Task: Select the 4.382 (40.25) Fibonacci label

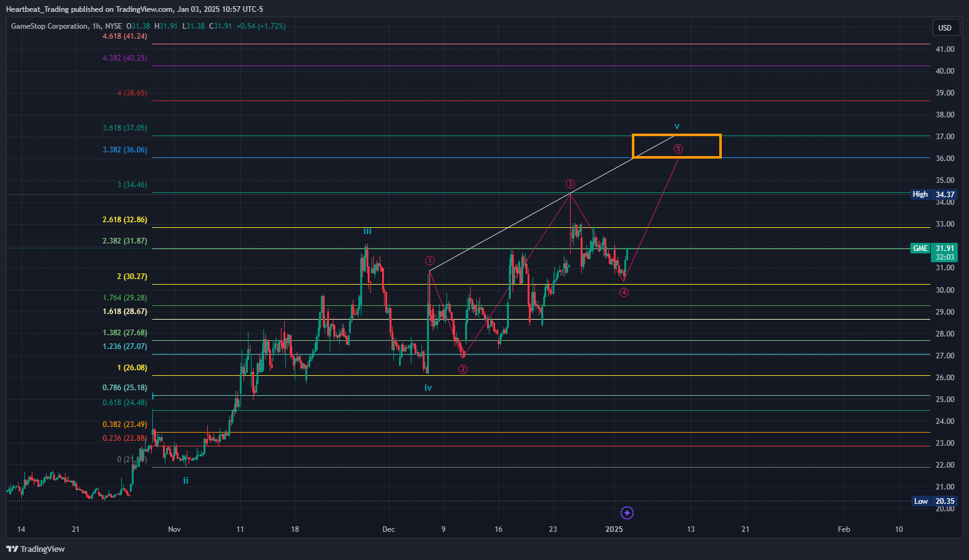Action: [125, 58]
